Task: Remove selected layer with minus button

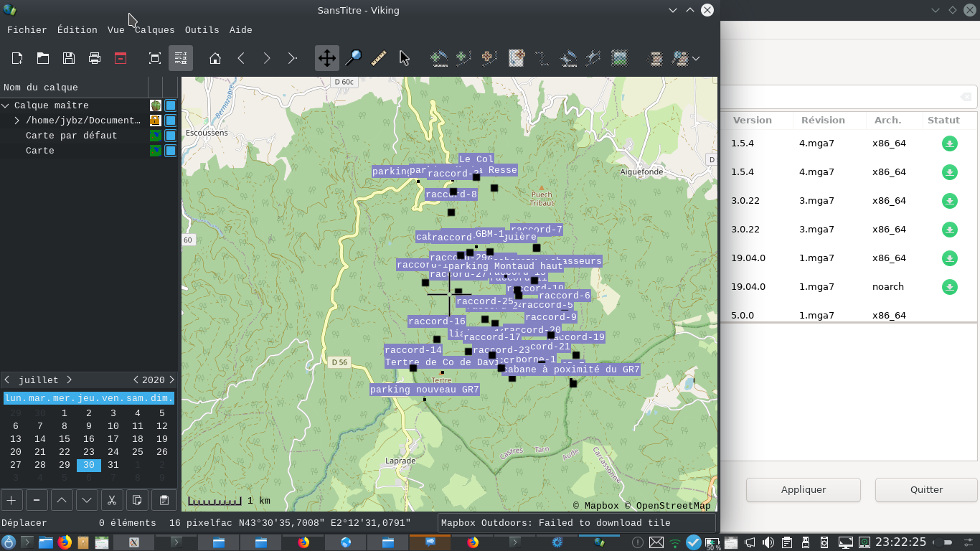Action: [x=37, y=500]
